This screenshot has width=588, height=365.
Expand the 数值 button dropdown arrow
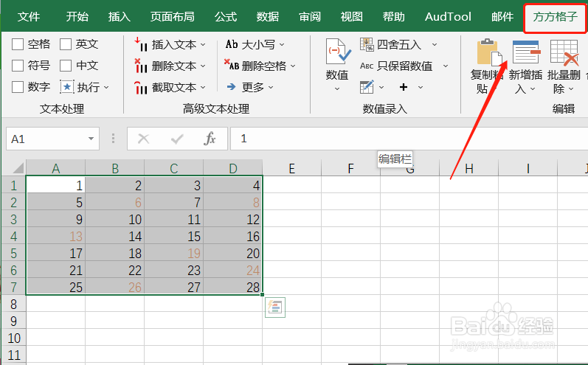tap(337, 88)
